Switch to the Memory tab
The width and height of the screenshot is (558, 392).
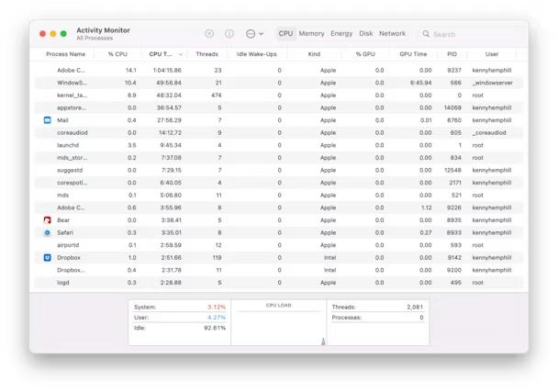point(311,33)
